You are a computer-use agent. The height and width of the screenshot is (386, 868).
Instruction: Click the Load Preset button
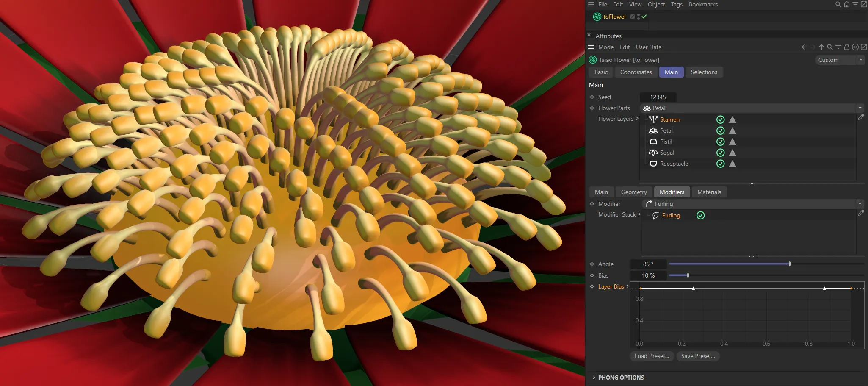tap(651, 356)
